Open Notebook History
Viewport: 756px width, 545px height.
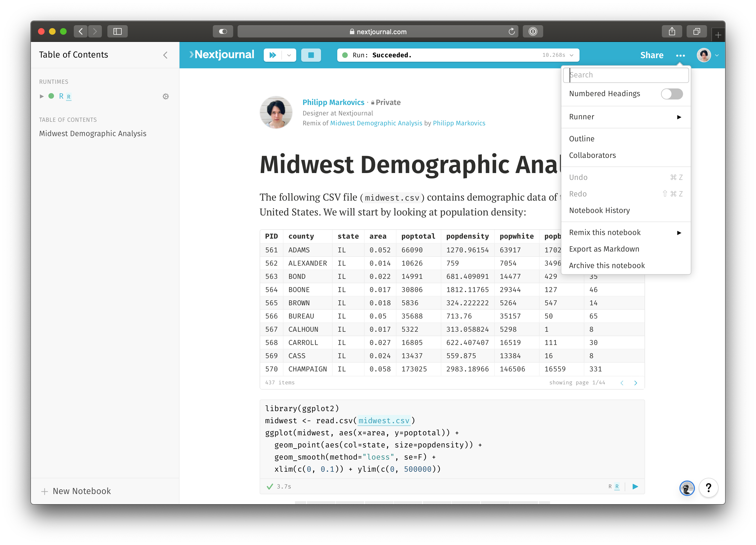626,211
